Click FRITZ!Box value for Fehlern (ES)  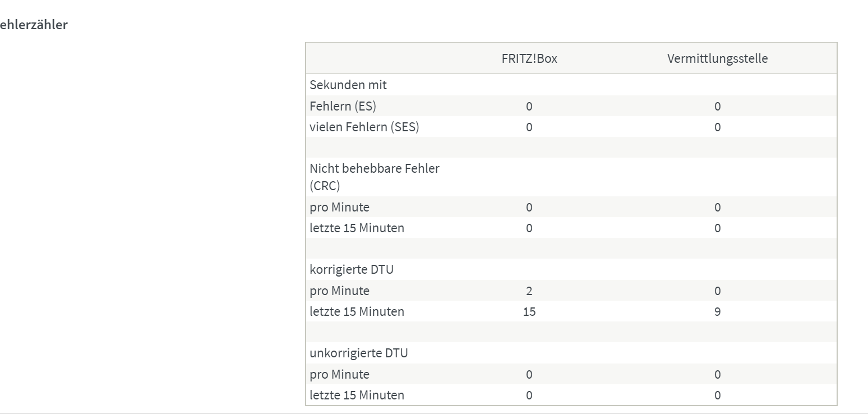pyautogui.click(x=529, y=106)
